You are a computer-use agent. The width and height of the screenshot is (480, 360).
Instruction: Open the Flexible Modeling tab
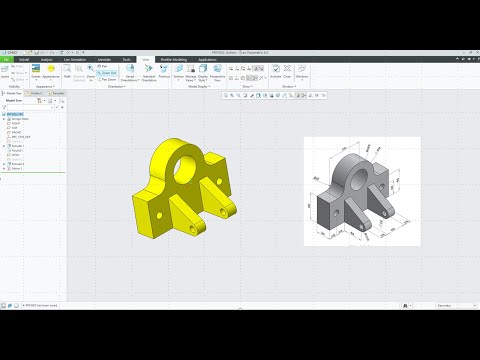(174, 60)
